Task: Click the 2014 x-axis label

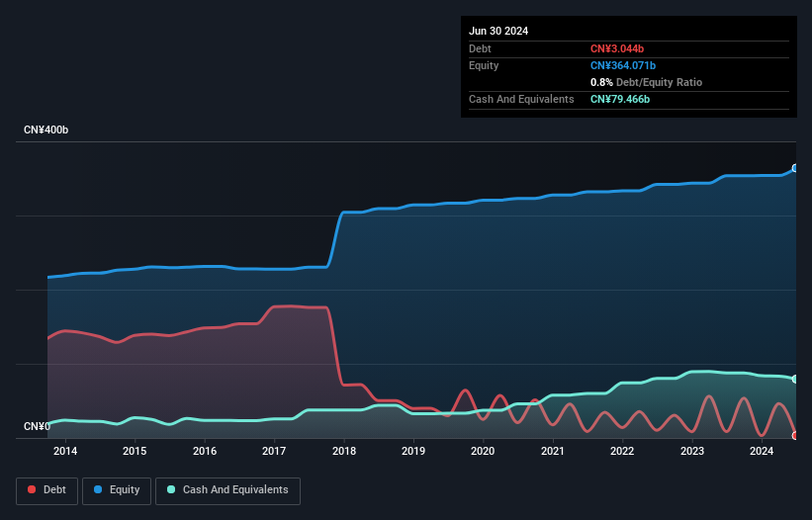Action: pyautogui.click(x=65, y=451)
